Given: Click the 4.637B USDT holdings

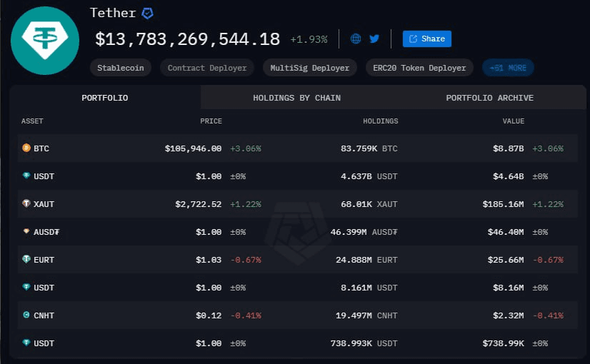Looking at the screenshot, I should (369, 176).
